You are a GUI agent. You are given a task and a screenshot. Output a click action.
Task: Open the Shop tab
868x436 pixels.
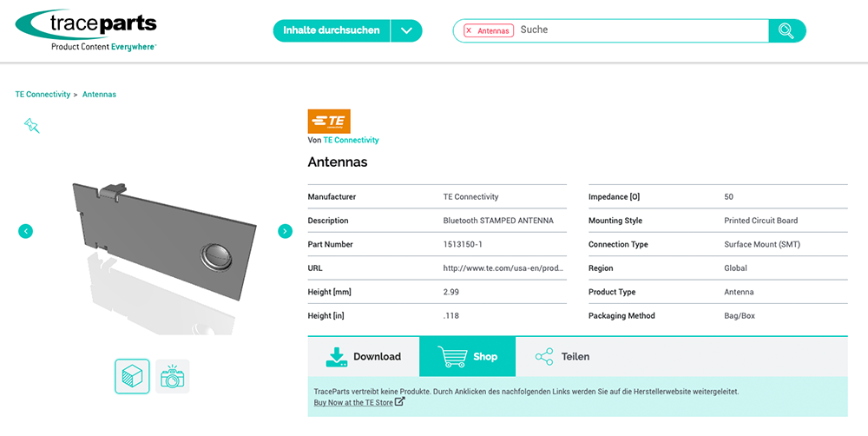[468, 357]
